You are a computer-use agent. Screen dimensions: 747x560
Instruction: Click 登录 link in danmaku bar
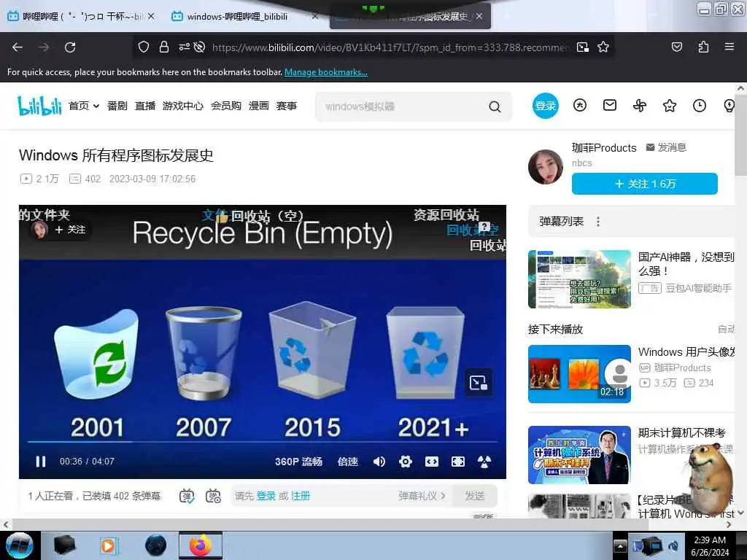tap(266, 496)
